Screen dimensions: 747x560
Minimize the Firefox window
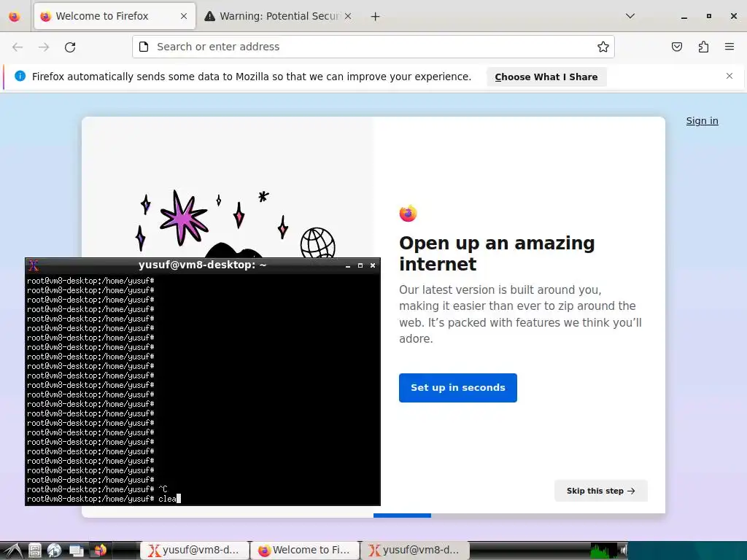pos(684,16)
